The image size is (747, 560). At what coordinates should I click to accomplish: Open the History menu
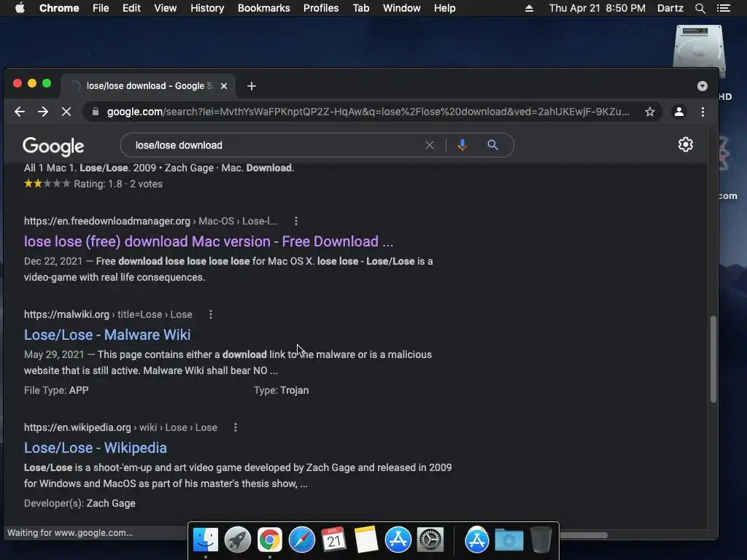[207, 8]
